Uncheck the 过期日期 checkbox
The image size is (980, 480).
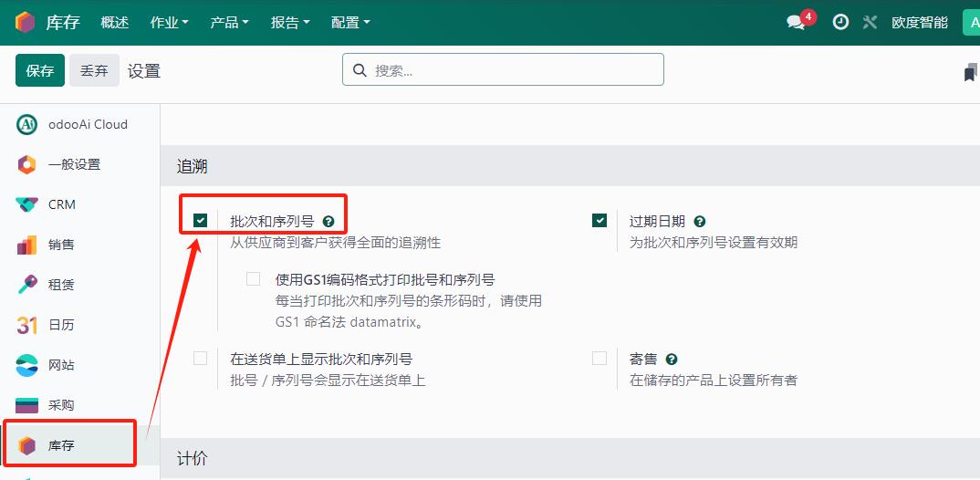pyautogui.click(x=599, y=220)
